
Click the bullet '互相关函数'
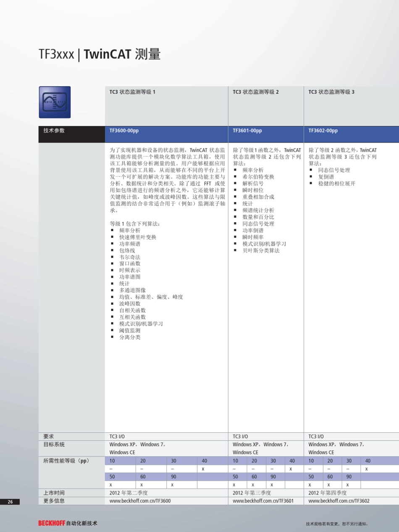pos(133,317)
